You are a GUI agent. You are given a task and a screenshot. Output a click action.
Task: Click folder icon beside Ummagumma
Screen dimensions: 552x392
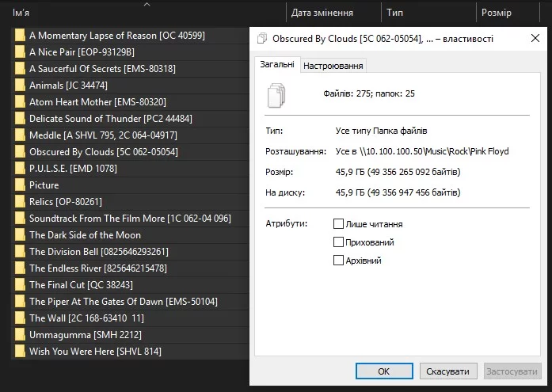click(x=20, y=335)
